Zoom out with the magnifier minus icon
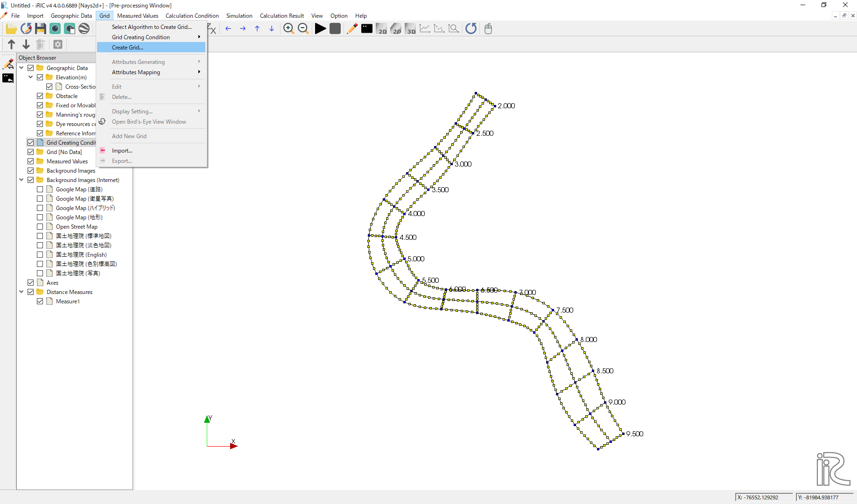Viewport: 857px width, 504px height. pyautogui.click(x=303, y=29)
